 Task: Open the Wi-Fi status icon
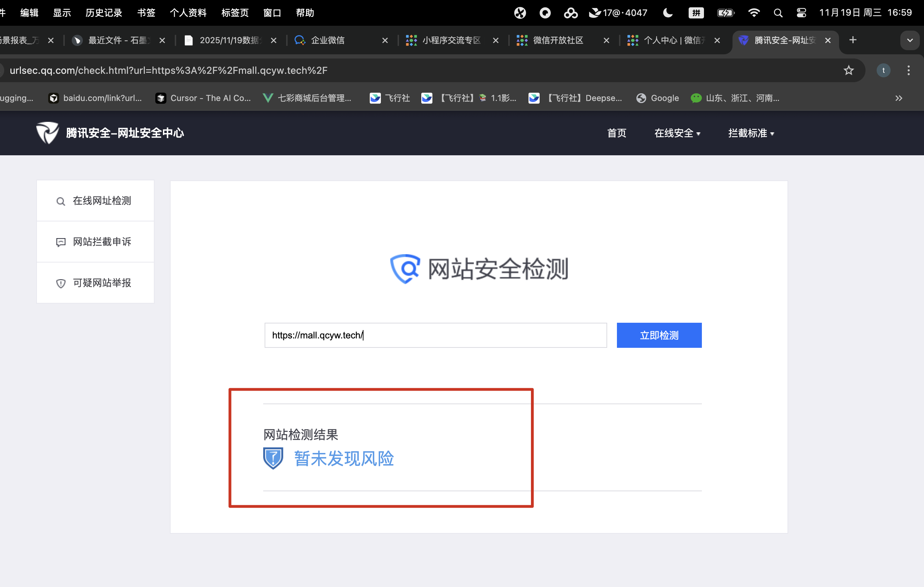(753, 13)
